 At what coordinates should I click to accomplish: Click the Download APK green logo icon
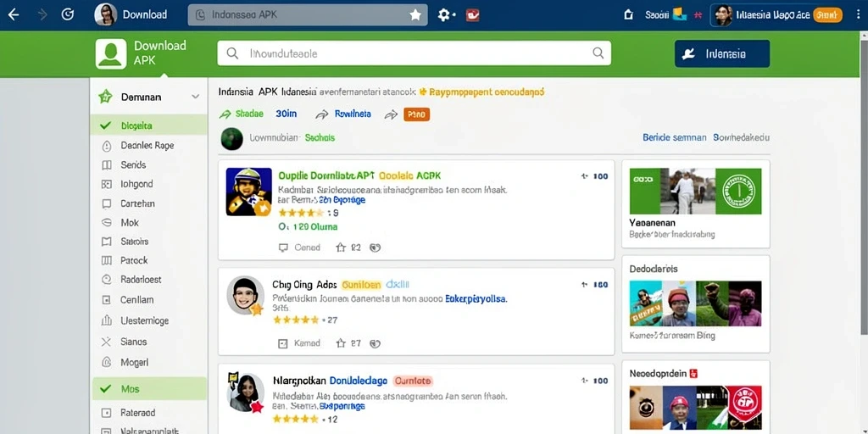pos(111,53)
